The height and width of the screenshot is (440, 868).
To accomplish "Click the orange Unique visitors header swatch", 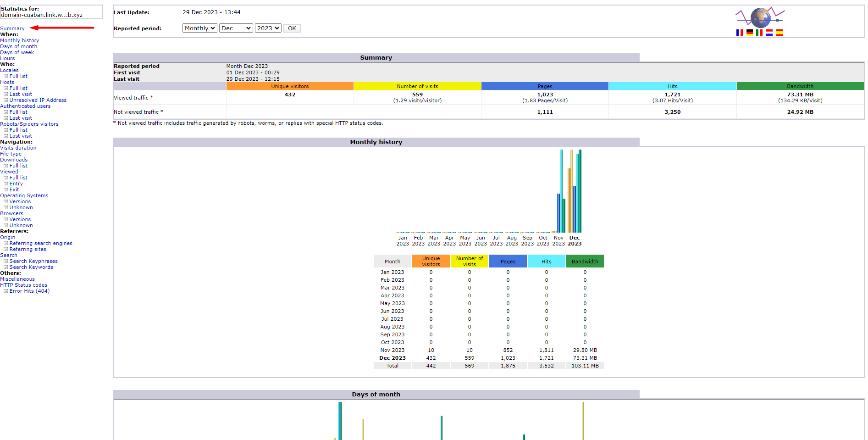I will (290, 86).
